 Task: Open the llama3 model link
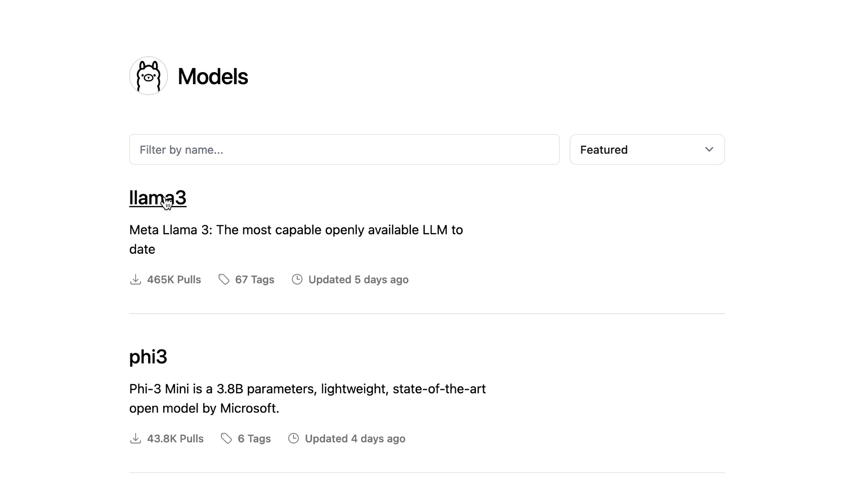click(158, 198)
